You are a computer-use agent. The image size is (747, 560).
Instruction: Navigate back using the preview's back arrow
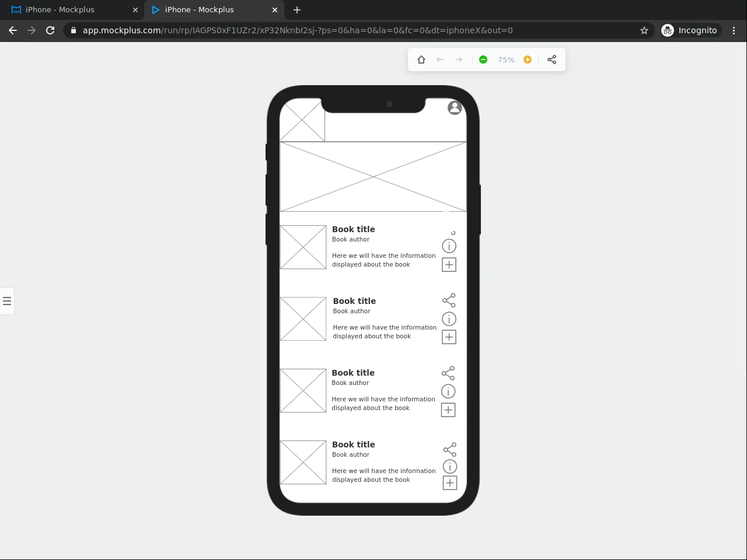[440, 60]
